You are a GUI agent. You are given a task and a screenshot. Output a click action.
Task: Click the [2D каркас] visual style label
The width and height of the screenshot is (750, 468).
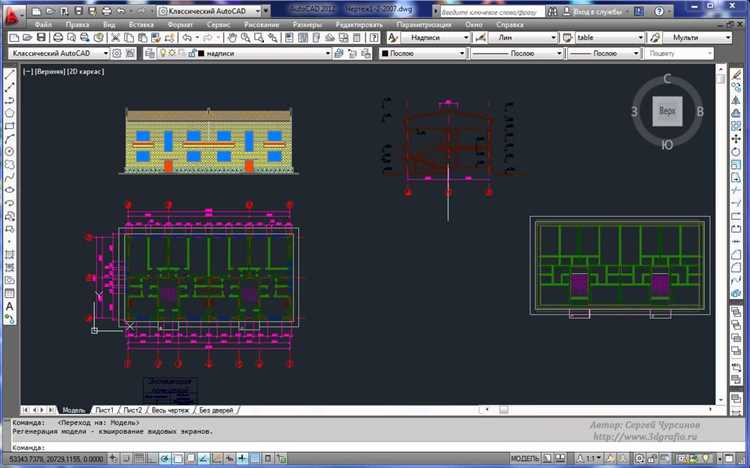click(x=86, y=71)
